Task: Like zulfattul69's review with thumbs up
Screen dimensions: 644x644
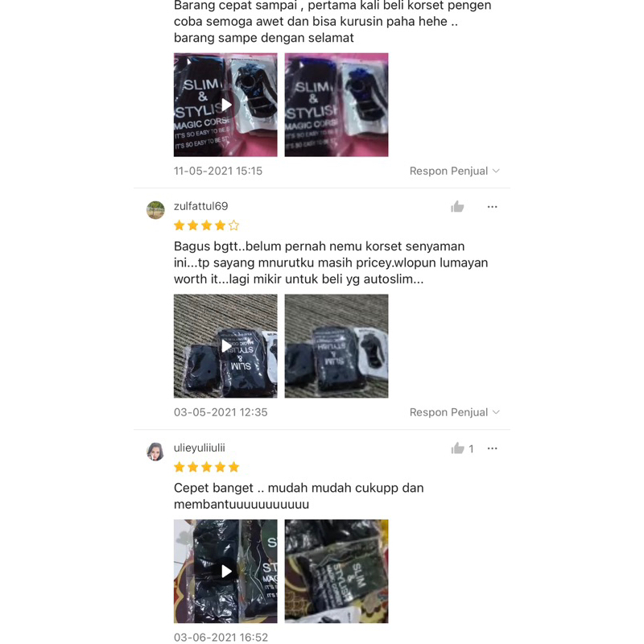Action: click(x=457, y=207)
